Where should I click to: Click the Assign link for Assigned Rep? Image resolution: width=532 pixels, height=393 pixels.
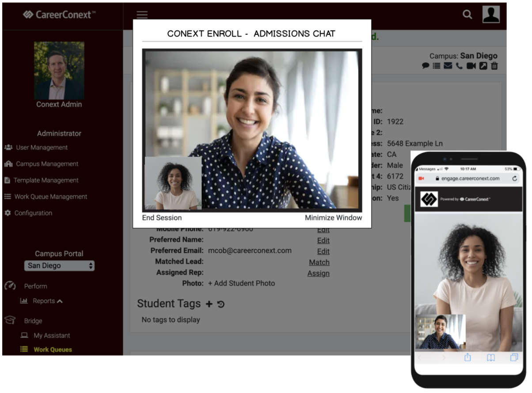coord(318,273)
